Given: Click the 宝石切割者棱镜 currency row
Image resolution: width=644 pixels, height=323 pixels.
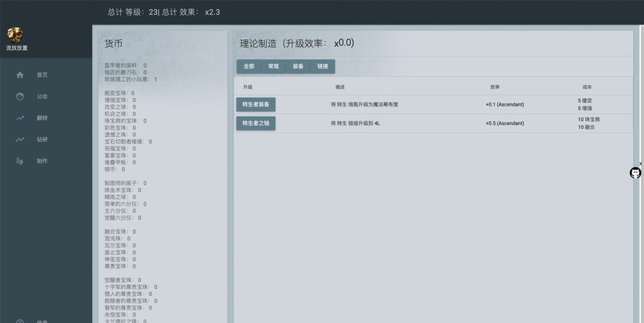Looking at the screenshot, I should pyautogui.click(x=128, y=141).
